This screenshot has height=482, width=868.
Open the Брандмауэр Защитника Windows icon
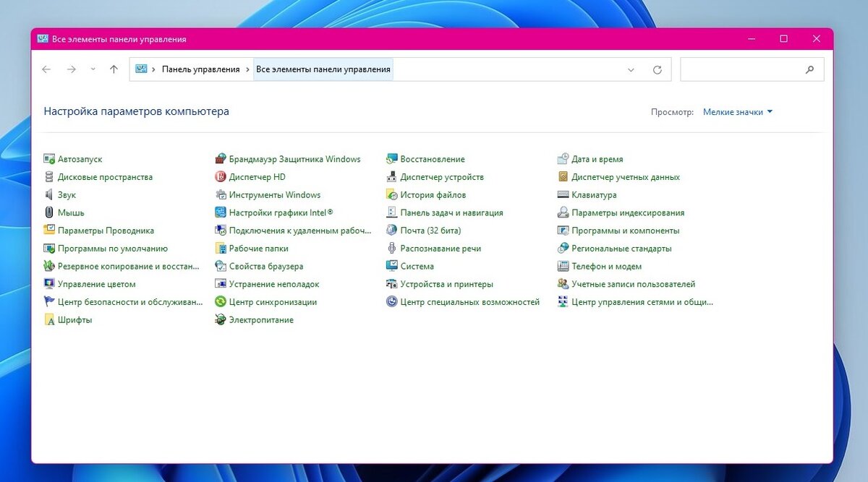click(x=221, y=159)
